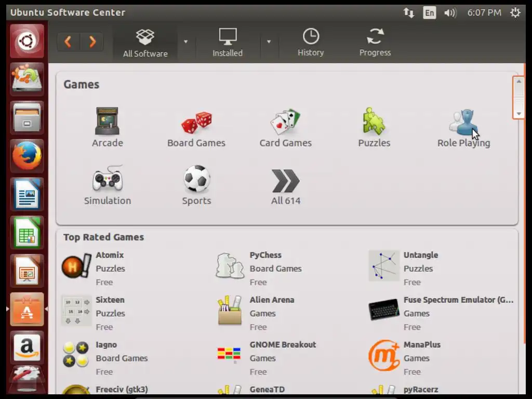The height and width of the screenshot is (399, 532).
Task: Open the En keyboard layout indicator
Action: tap(429, 13)
